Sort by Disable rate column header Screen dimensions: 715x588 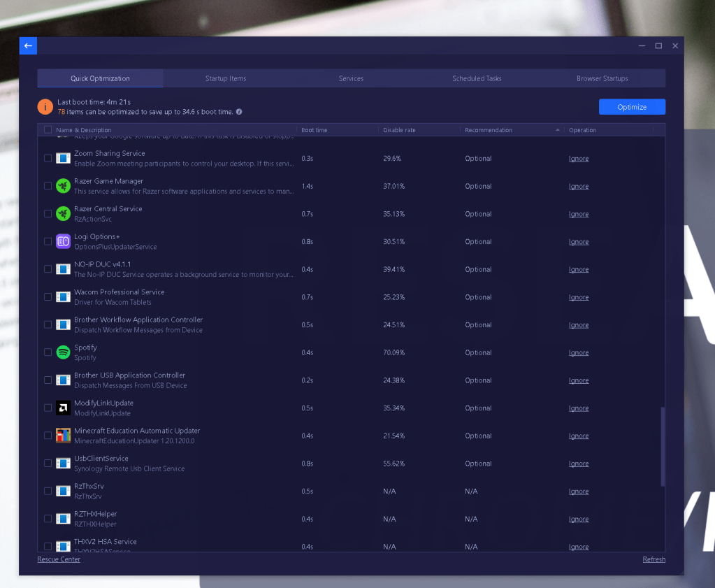point(399,130)
